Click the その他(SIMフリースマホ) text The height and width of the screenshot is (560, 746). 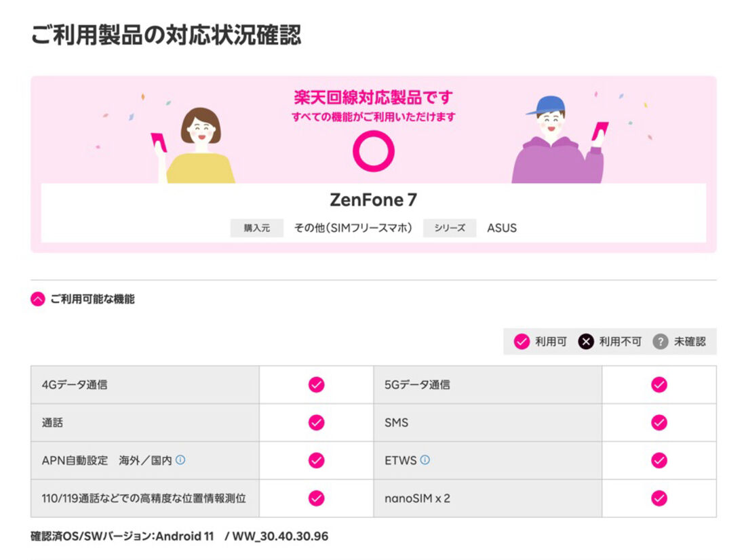point(353,228)
